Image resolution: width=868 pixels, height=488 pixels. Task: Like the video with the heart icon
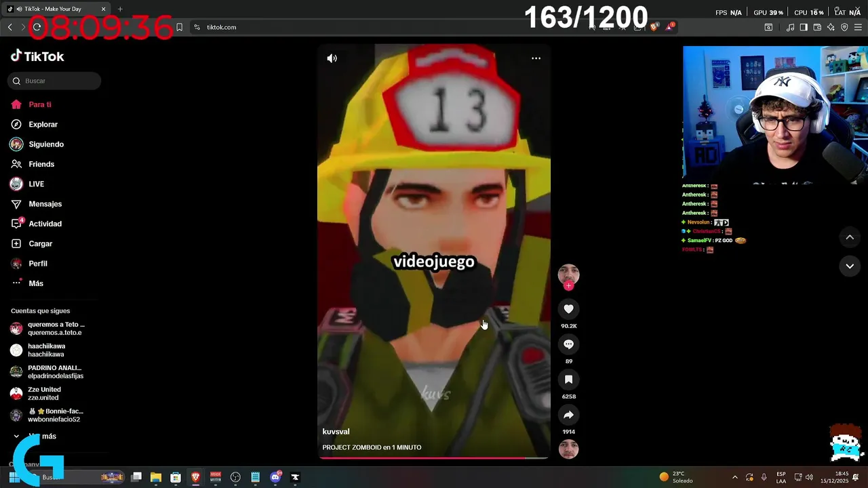click(x=568, y=309)
